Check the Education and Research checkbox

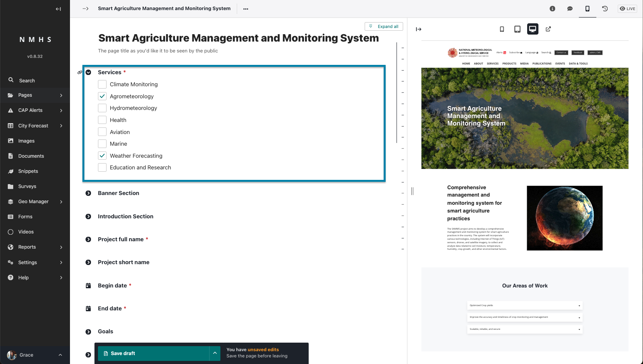tap(102, 167)
